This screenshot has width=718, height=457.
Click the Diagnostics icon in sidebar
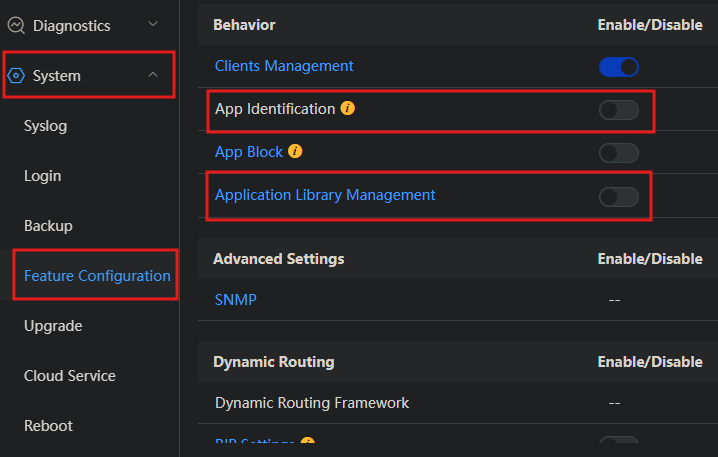(16, 25)
